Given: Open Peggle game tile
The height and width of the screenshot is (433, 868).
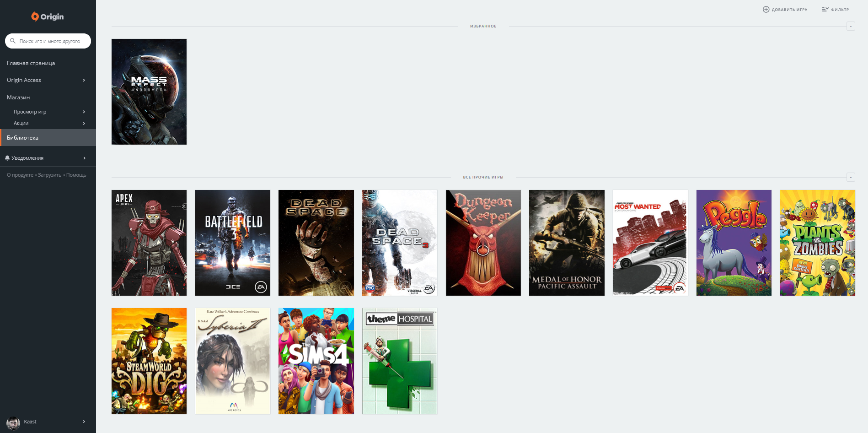Looking at the screenshot, I should point(734,243).
